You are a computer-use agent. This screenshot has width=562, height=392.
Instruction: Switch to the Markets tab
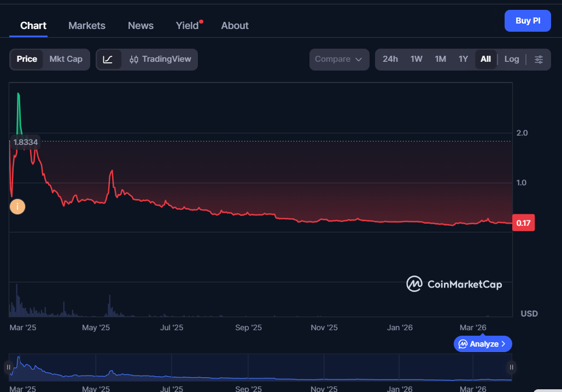(x=86, y=25)
